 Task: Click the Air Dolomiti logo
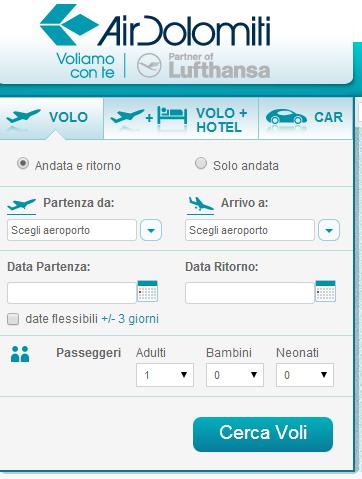coord(155,26)
